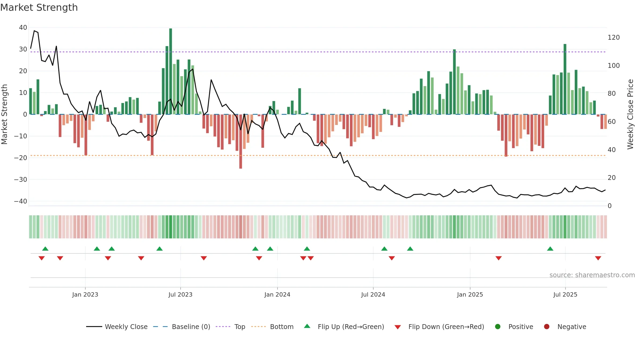Viewport: 644px width, 362px height.
Task: Click the orange dotted Bottom legend marker
Action: (x=258, y=327)
